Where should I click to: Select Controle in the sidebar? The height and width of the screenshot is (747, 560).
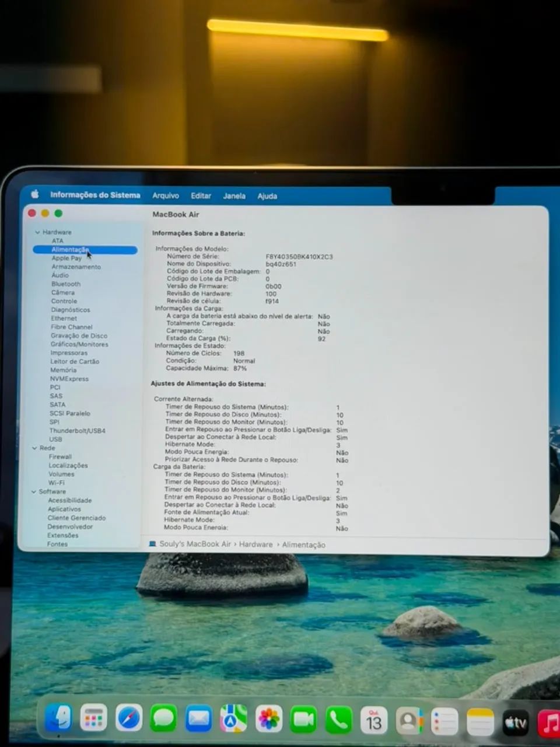pos(64,301)
